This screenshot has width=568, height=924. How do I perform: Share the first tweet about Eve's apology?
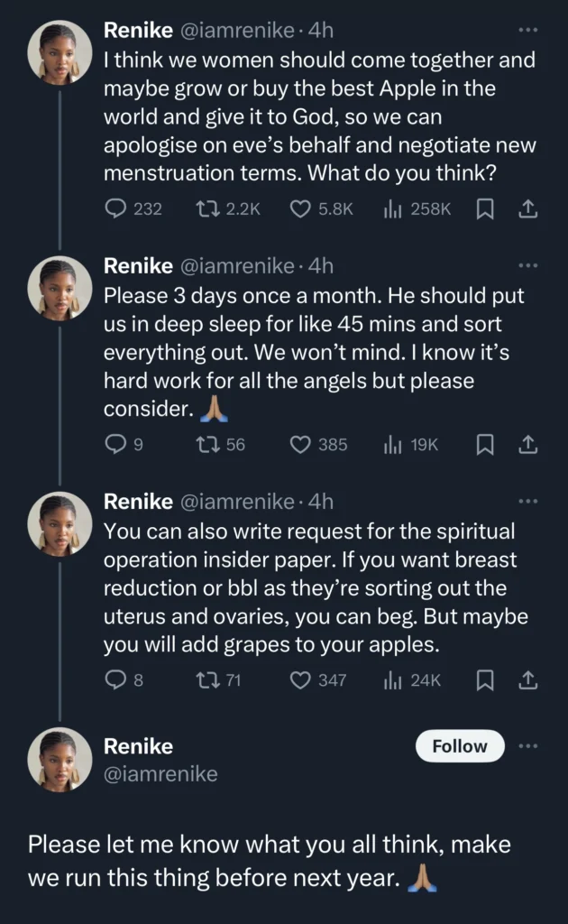pos(528,209)
